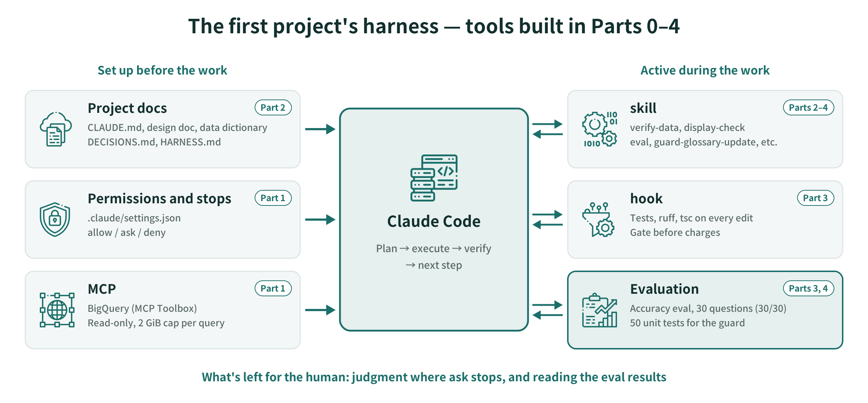Click 'Read-only, 2 GiB cap per query'
This screenshot has height=403, width=868.
click(x=156, y=323)
